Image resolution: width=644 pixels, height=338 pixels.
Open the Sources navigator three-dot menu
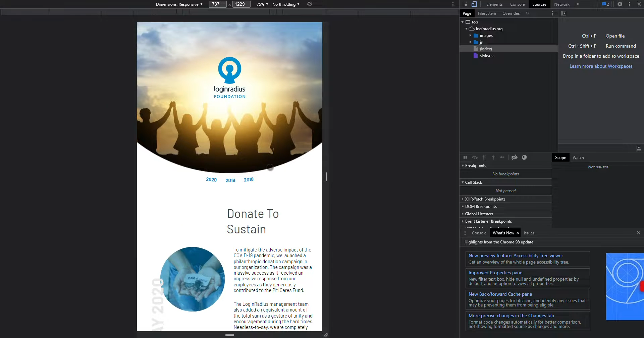pyautogui.click(x=552, y=13)
